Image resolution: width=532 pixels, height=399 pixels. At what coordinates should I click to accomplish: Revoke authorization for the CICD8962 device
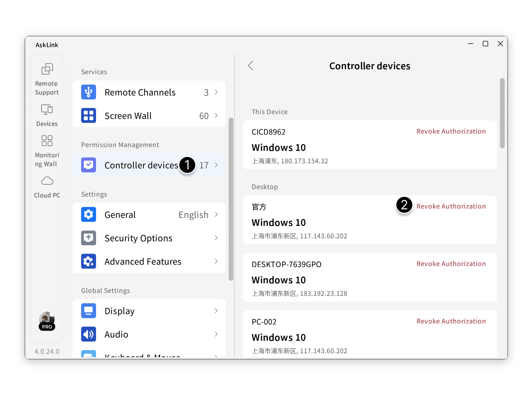[451, 131]
